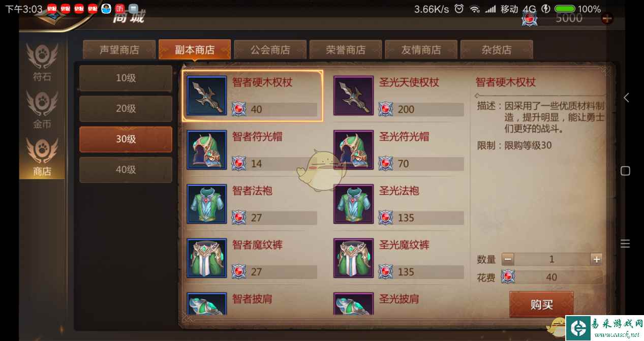Select the 智者硬木权杖 staff icon

207,96
